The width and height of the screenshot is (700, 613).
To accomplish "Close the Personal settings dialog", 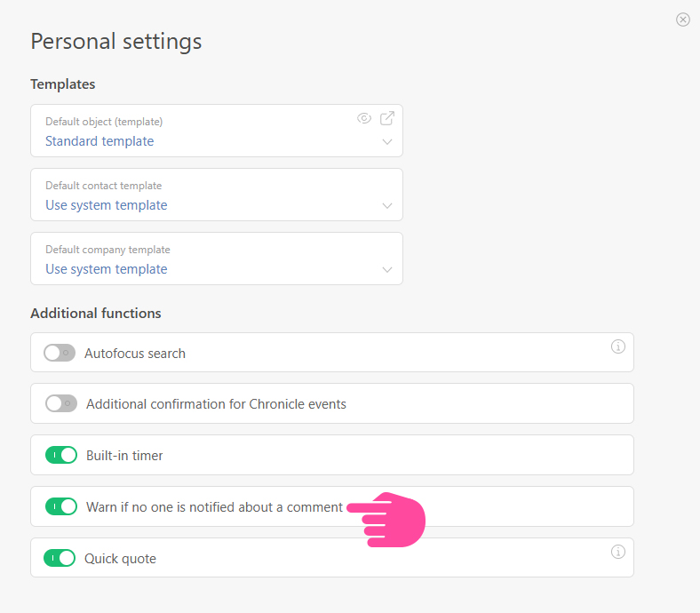I will [x=682, y=20].
